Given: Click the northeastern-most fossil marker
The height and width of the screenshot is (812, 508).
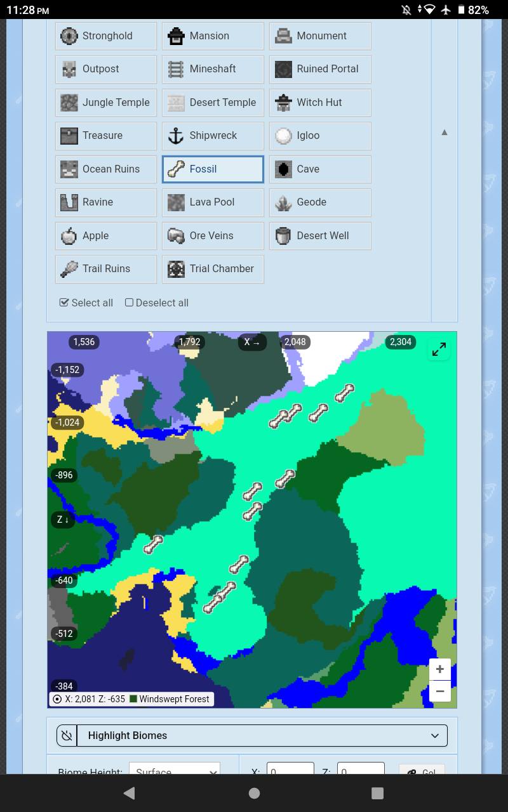Looking at the screenshot, I should [344, 393].
